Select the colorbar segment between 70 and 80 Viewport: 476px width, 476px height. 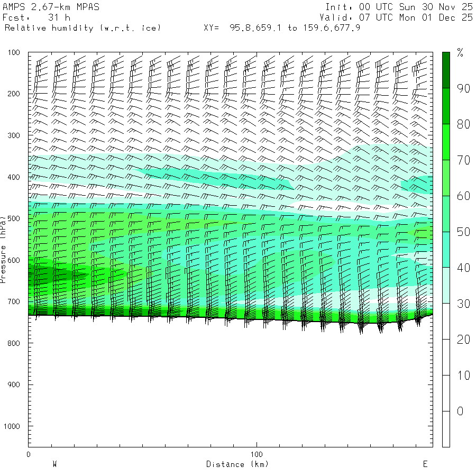[x=446, y=142]
